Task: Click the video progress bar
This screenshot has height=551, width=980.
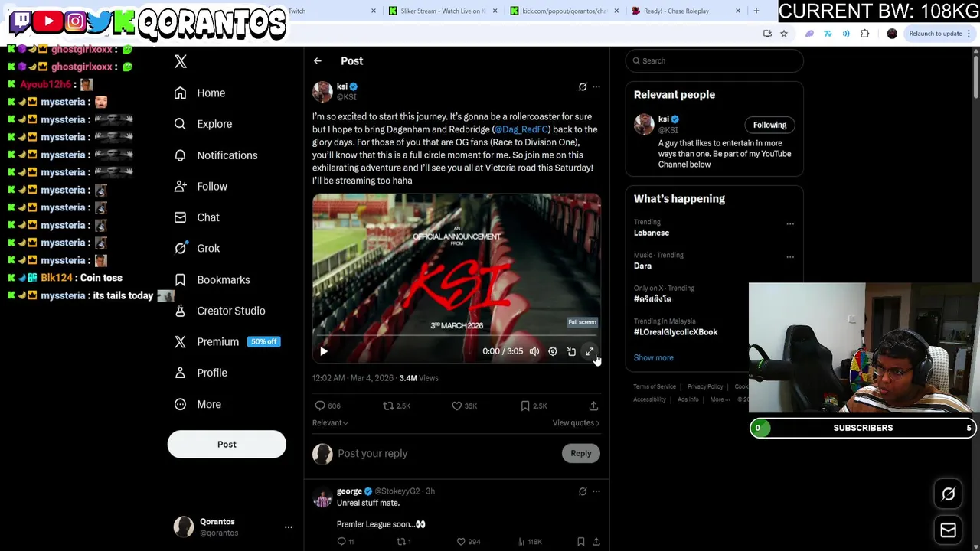Action: 456,336
